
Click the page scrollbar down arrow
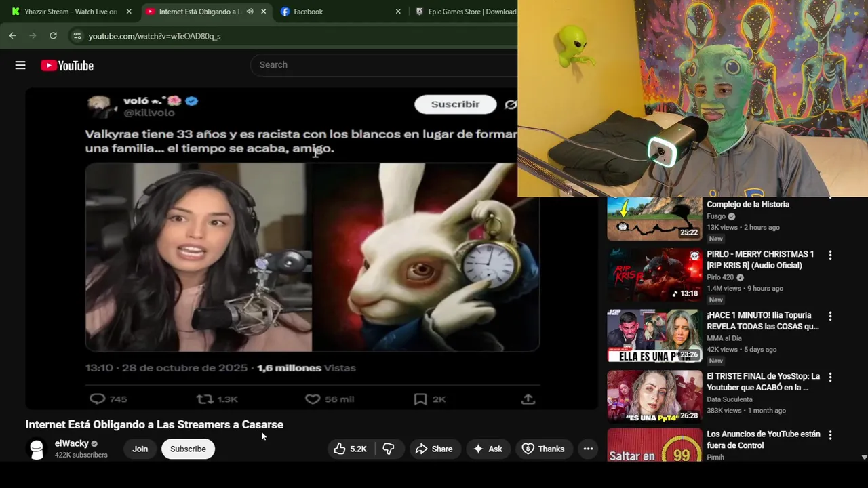(x=864, y=457)
